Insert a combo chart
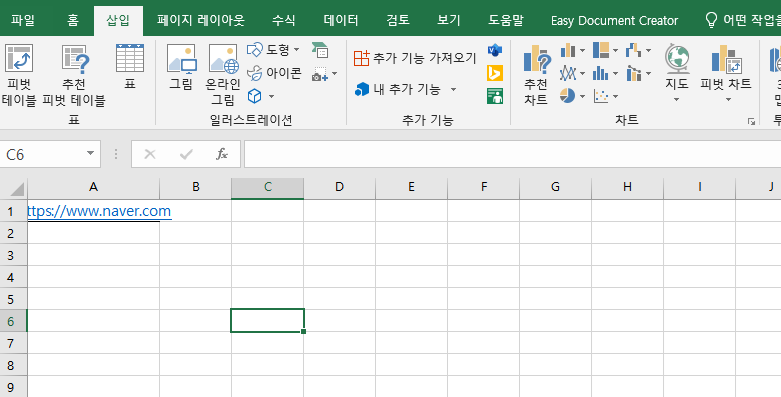This screenshot has height=397, width=781. click(634, 73)
